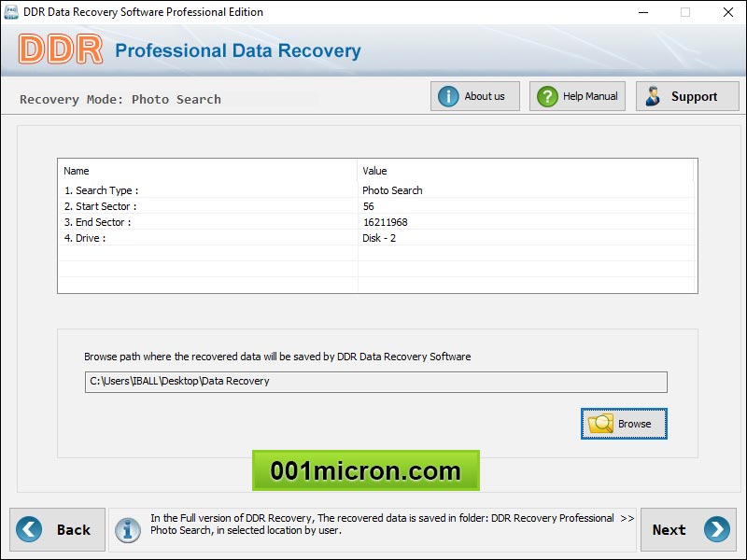
Task: Select the '4. Drive :' row
Action: tap(376, 238)
